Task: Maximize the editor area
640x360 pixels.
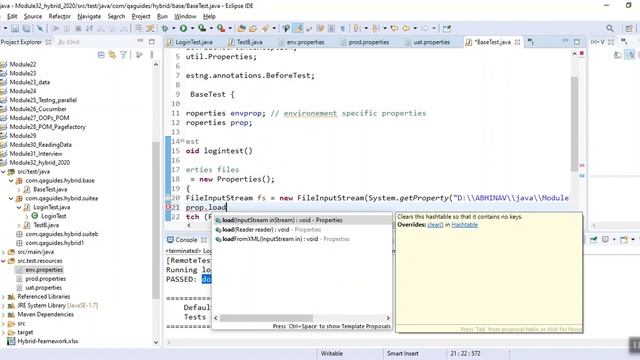Action: (577, 42)
